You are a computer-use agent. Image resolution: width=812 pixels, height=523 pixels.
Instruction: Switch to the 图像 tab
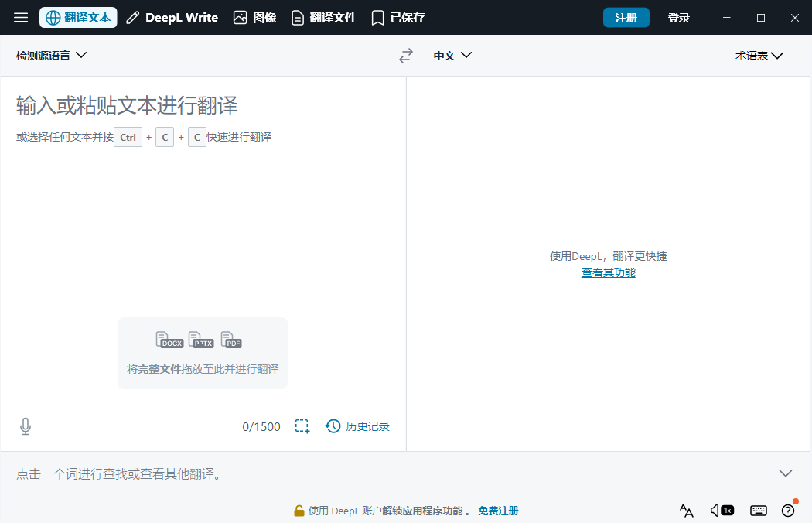(x=254, y=18)
